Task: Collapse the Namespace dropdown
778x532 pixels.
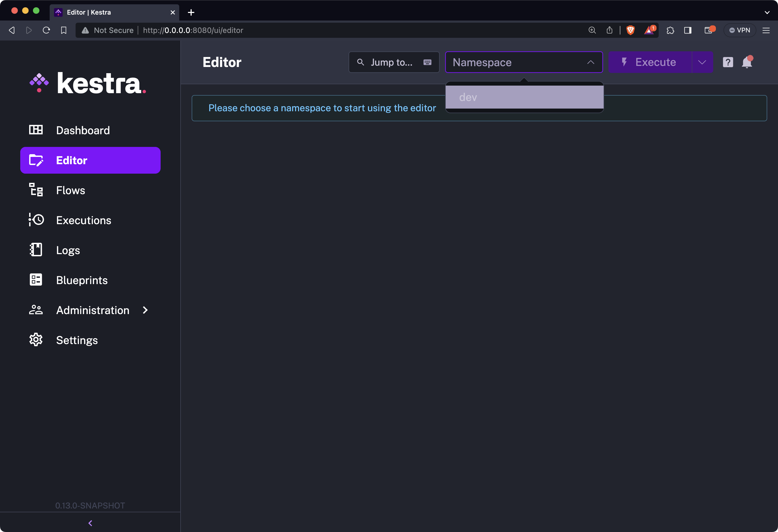Action: pos(590,62)
